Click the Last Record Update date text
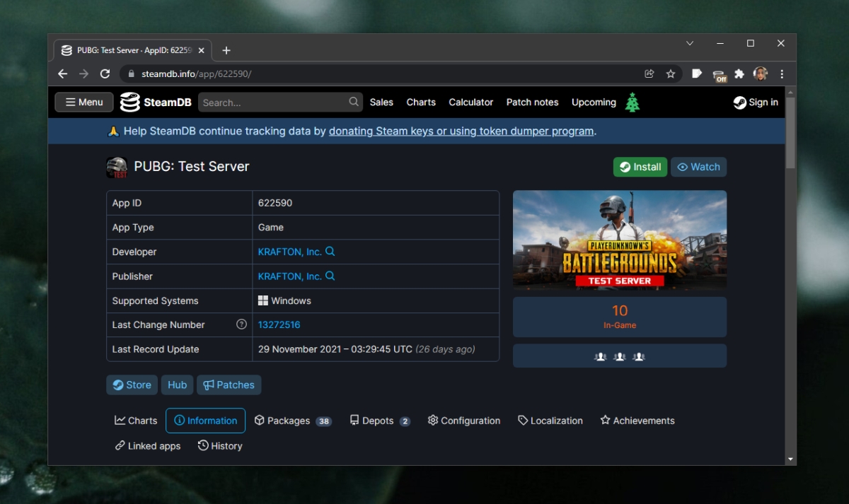 tap(366, 349)
